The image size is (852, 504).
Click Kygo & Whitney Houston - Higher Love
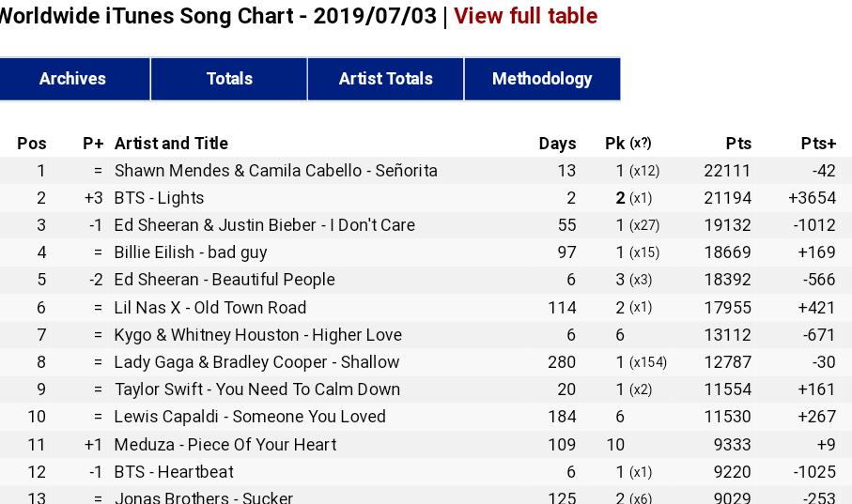tap(258, 335)
